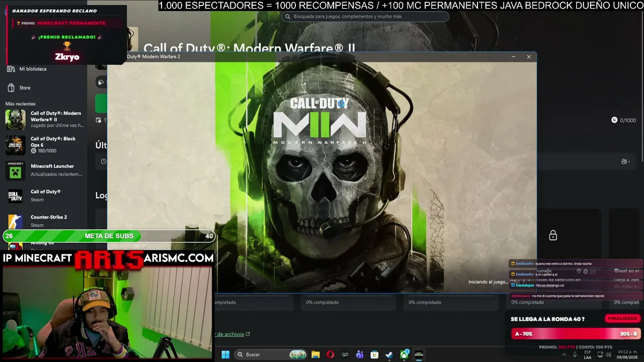Click the Store shopping bag icon
Viewport: 644px width, 362px height.
coord(11,87)
